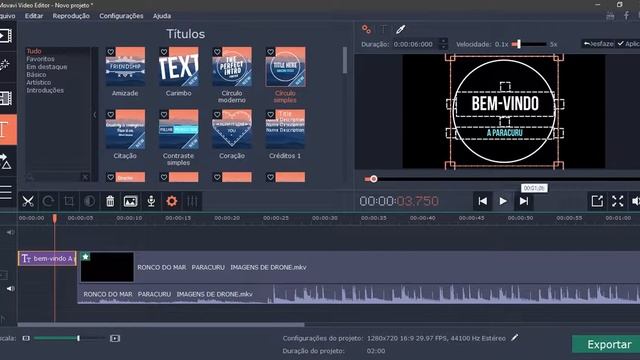
Task: Skip to next frame button
Action: point(524,201)
